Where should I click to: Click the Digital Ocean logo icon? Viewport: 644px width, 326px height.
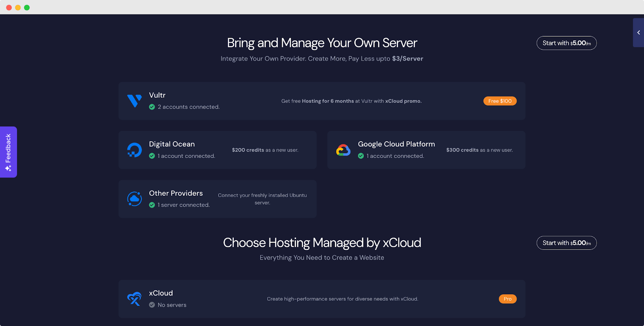[x=134, y=150]
